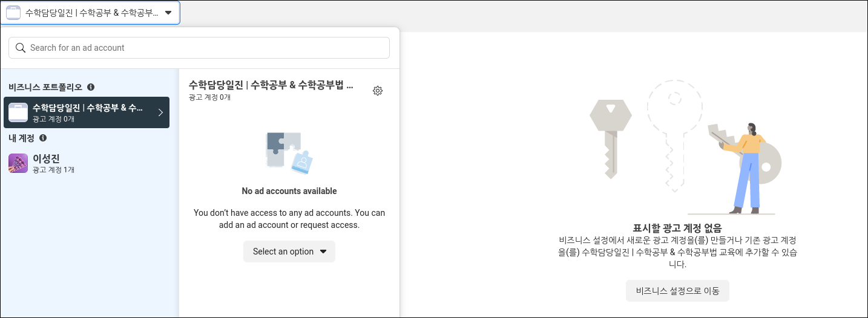
Task: Select the 수학담당일진 business portfolio name in the sidebar
Action: pyautogui.click(x=88, y=108)
